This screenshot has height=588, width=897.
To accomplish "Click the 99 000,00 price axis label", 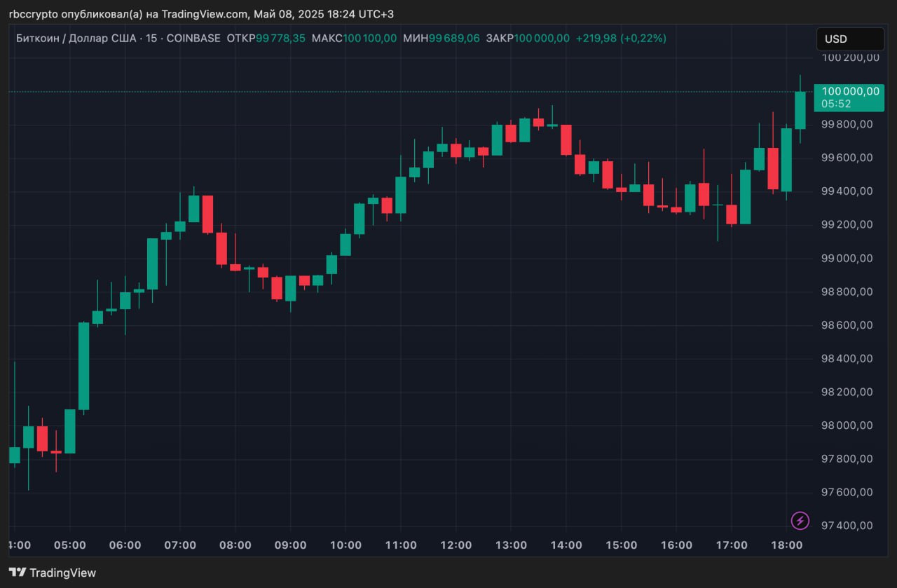I will pyautogui.click(x=847, y=258).
